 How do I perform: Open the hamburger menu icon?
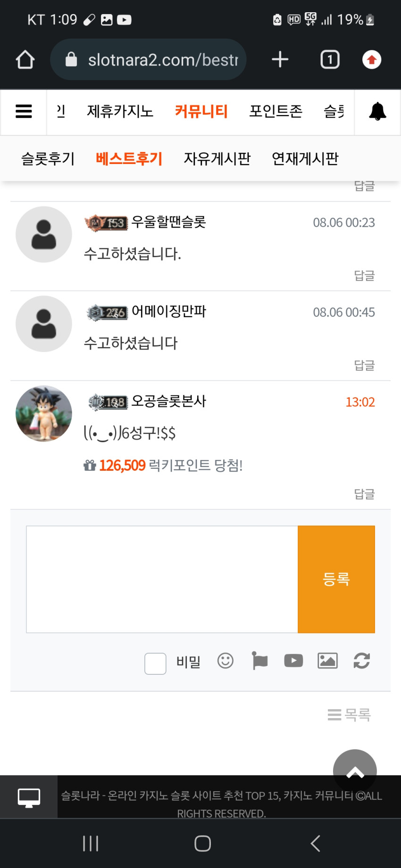click(24, 111)
